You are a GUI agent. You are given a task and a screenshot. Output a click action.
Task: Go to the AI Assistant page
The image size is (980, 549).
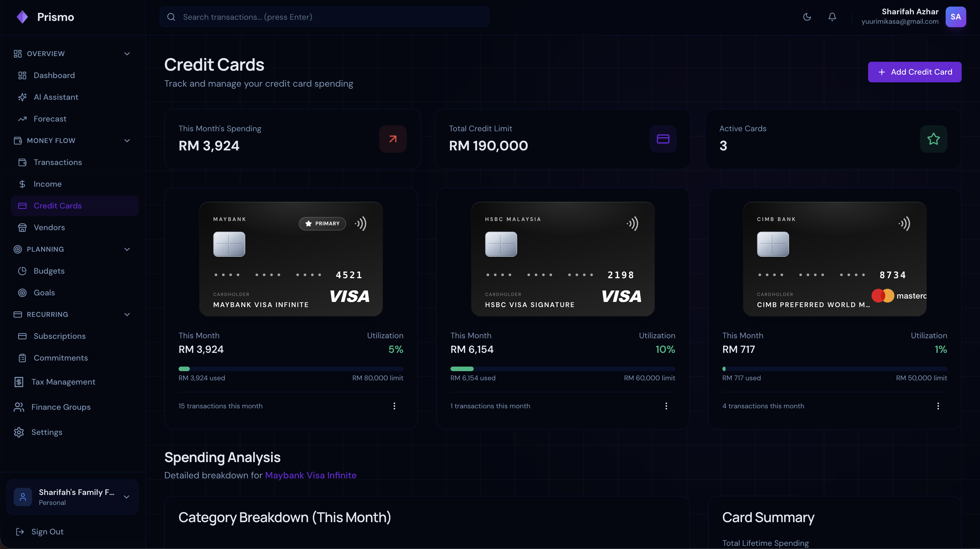tap(56, 97)
